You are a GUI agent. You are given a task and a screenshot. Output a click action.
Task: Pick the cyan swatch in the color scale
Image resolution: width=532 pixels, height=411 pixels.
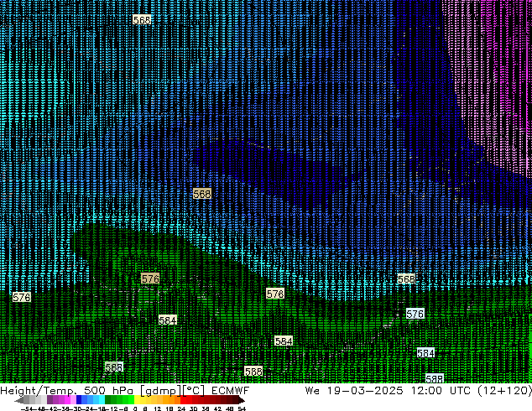click(x=102, y=400)
